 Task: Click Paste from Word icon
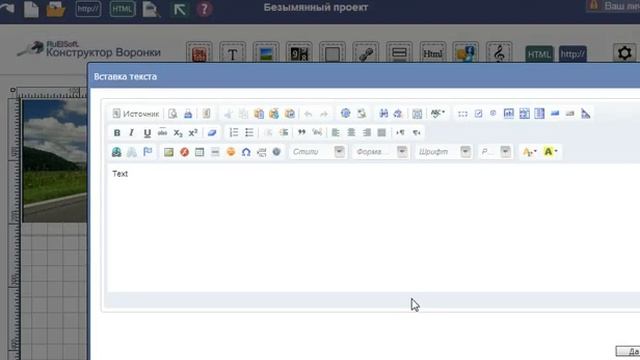tap(290, 114)
